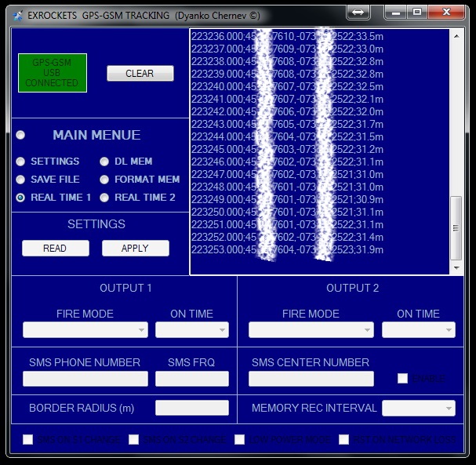Open the Output 1 ON TIME dropdown

click(x=192, y=330)
